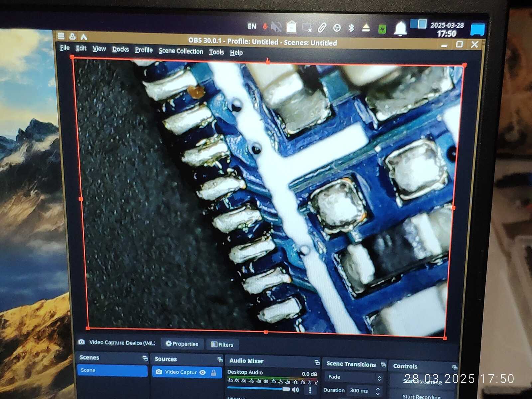Open the EN keyboard layout indicator

[252, 26]
